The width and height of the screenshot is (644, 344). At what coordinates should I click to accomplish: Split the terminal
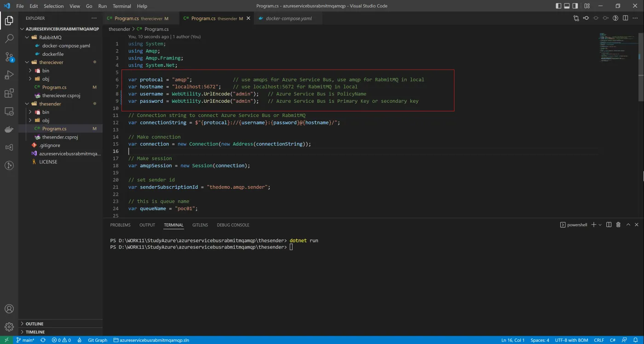(609, 225)
